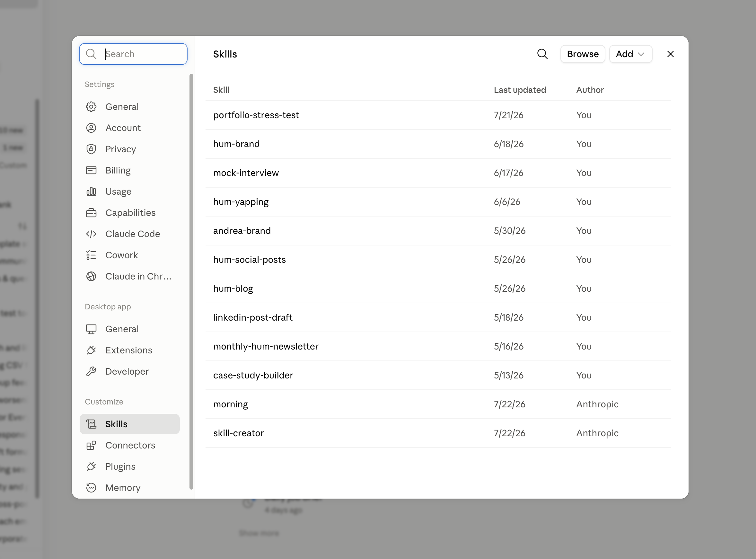Screen dimensions: 756x559
Task: Open the Developer wrench icon
Action: tap(91, 371)
